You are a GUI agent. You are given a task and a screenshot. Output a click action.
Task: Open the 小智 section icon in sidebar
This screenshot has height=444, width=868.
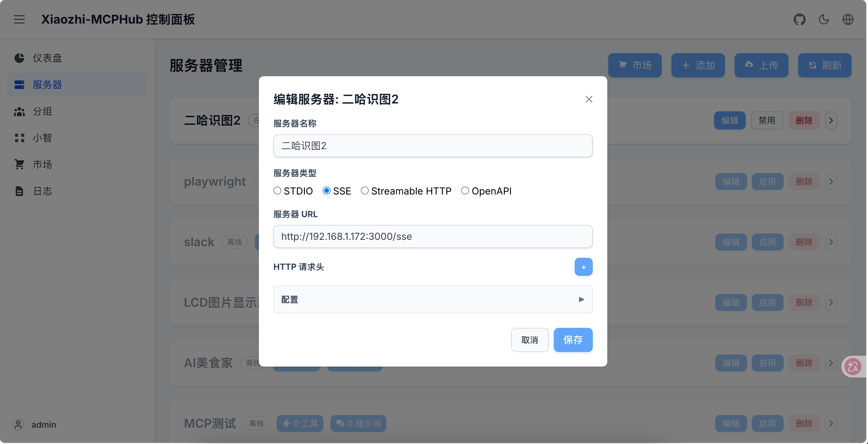[x=19, y=138]
